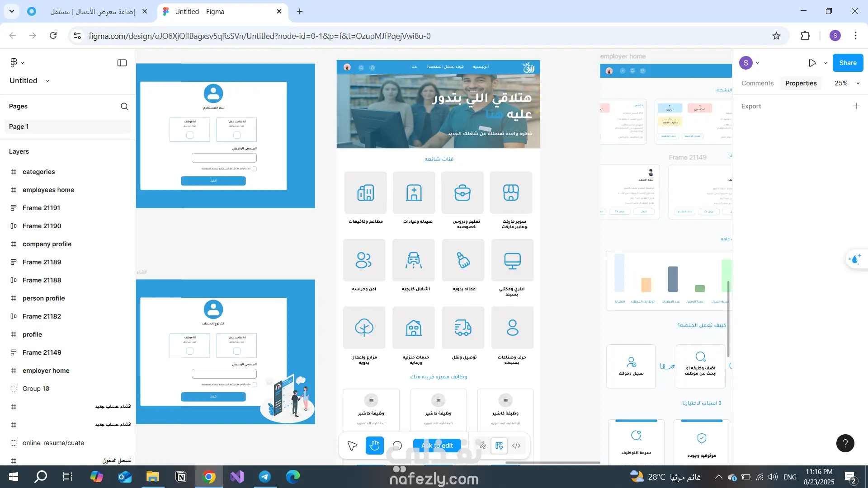
Task: Open Dev Mode code icon
Action: (x=516, y=446)
